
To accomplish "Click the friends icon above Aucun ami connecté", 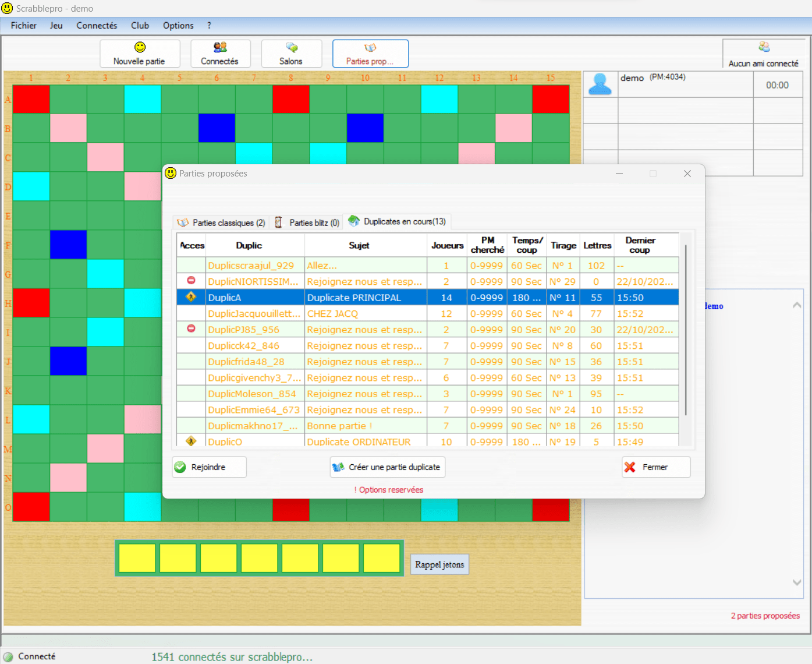I will pyautogui.click(x=764, y=47).
